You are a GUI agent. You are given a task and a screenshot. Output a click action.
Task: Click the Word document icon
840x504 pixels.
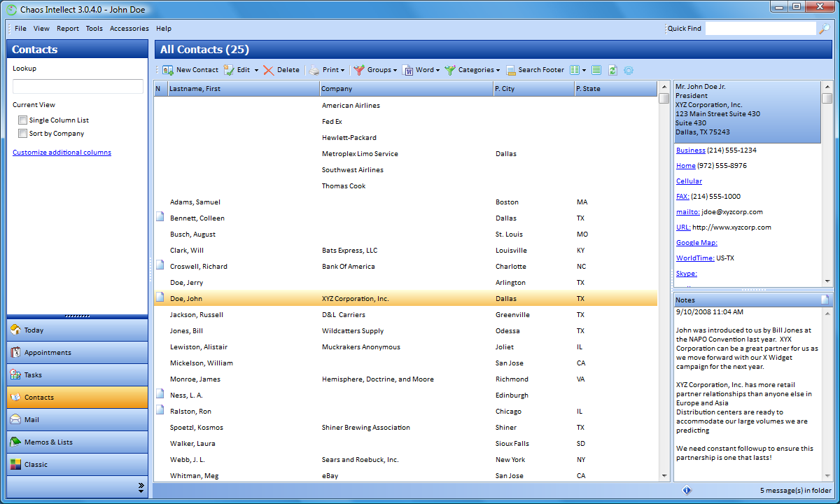408,70
